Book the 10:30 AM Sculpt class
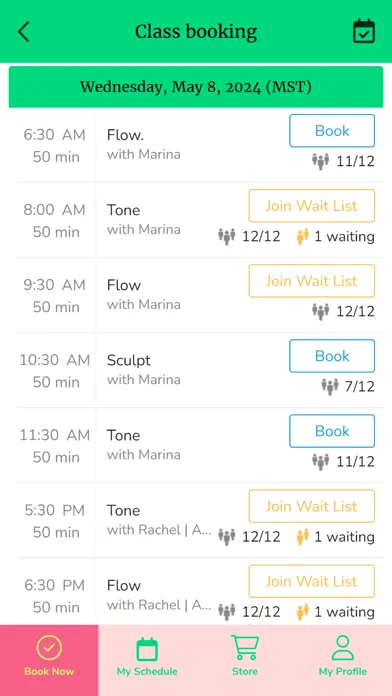The width and height of the screenshot is (392, 696). point(332,356)
